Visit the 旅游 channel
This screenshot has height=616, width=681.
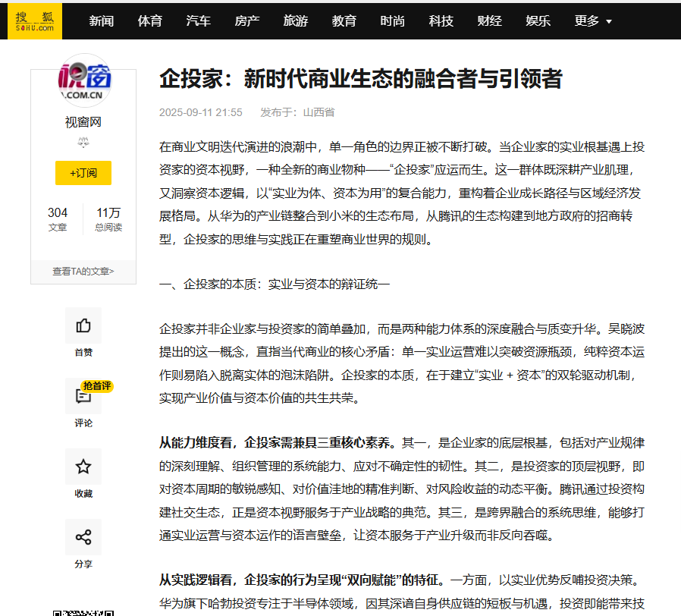tap(295, 20)
